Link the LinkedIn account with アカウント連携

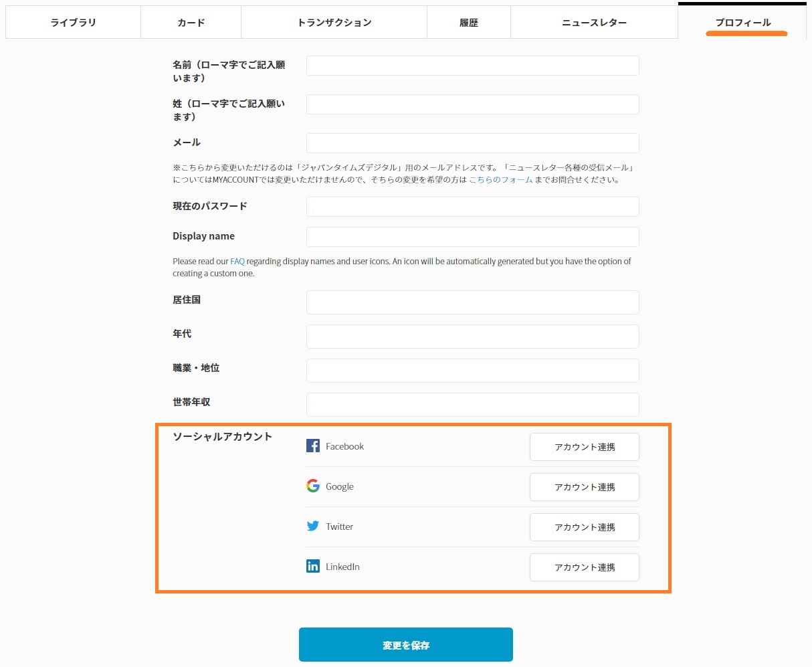[585, 567]
